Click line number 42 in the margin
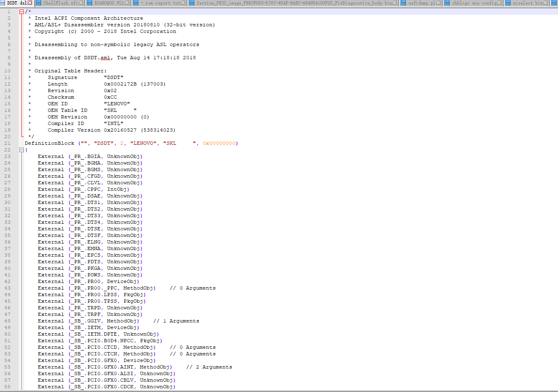The image size is (558, 392). (x=7, y=281)
